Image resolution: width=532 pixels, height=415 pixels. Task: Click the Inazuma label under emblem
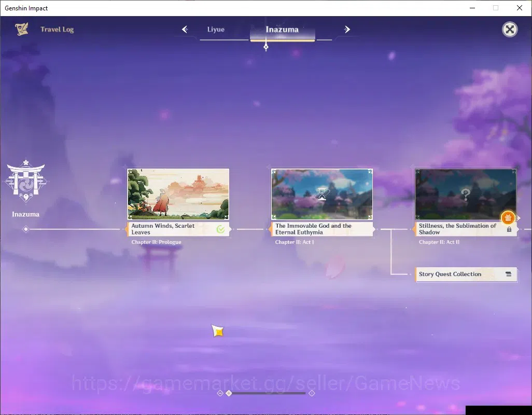[25, 214]
